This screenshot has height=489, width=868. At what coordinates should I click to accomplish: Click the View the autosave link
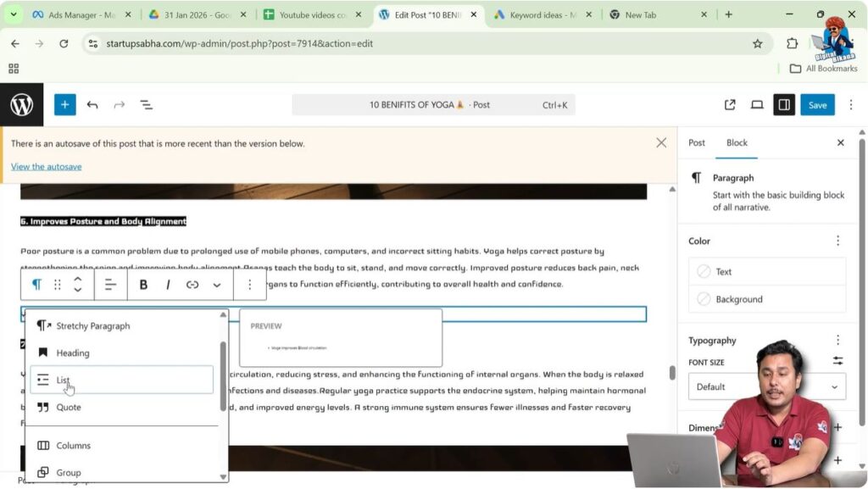46,166
